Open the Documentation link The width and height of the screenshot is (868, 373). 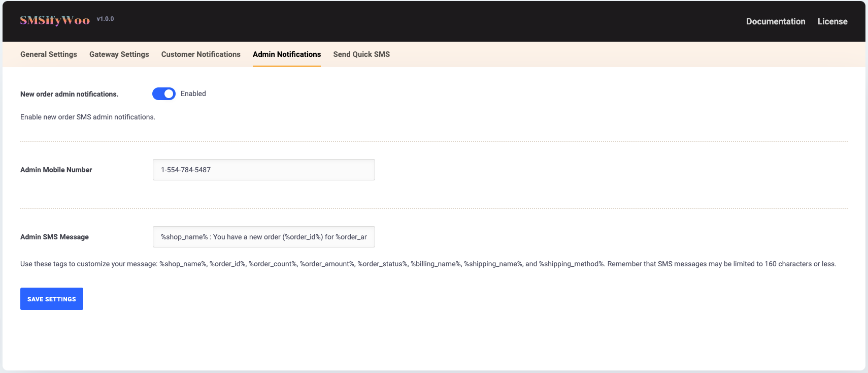tap(776, 21)
